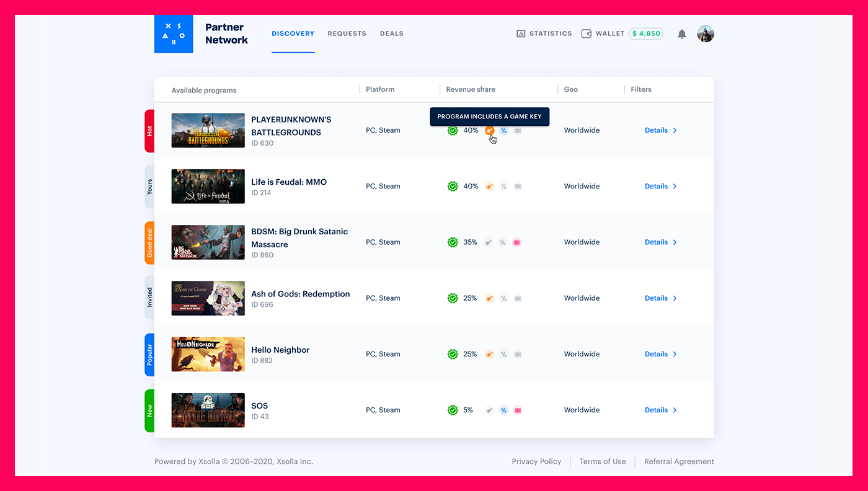
Task: Select the Hot side filter tab
Action: pyautogui.click(x=149, y=131)
